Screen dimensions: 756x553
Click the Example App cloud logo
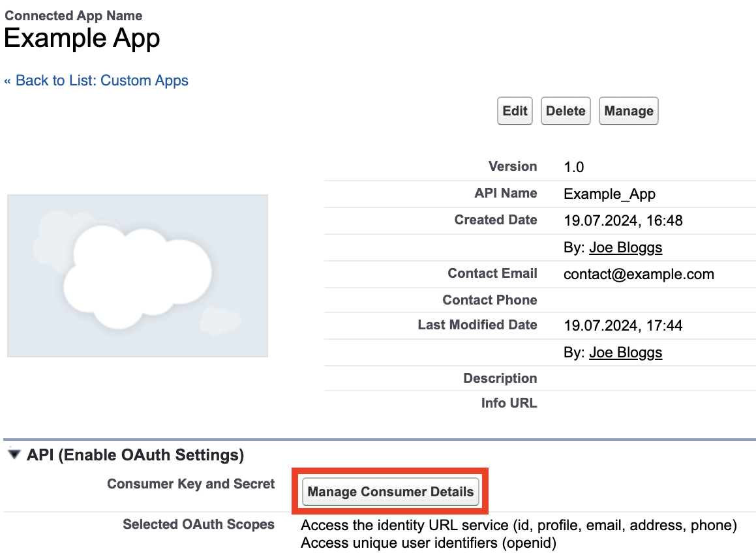click(137, 275)
